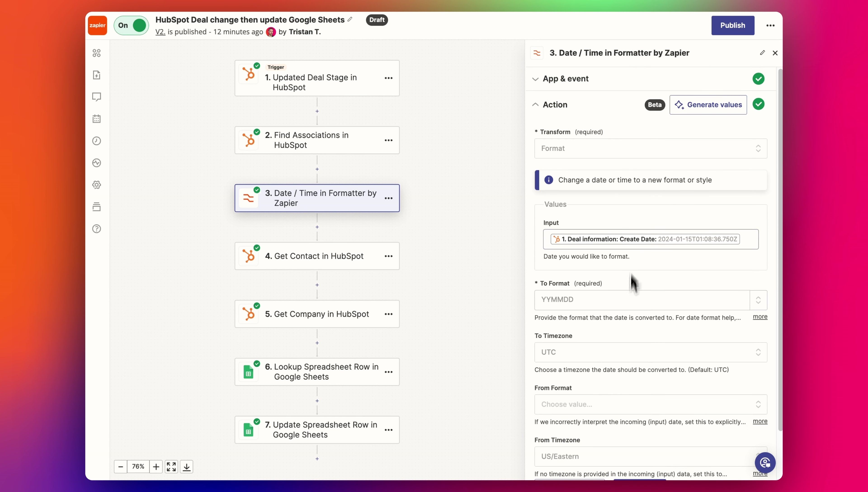868x492 pixels.
Task: Edit the Zap title pencil icon
Action: click(x=350, y=19)
